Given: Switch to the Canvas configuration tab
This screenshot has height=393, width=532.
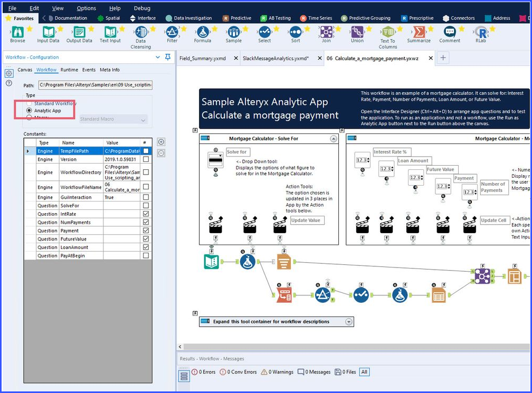Looking at the screenshot, I should [x=25, y=70].
